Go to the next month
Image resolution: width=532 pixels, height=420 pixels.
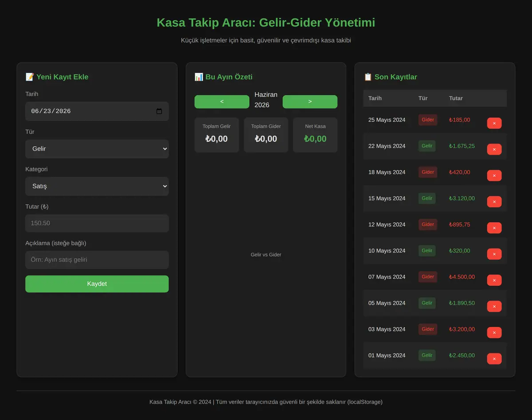point(310,101)
